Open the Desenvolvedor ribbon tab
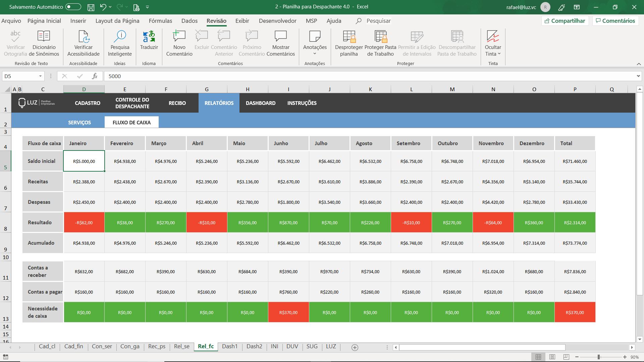The height and width of the screenshot is (362, 644). (x=278, y=21)
